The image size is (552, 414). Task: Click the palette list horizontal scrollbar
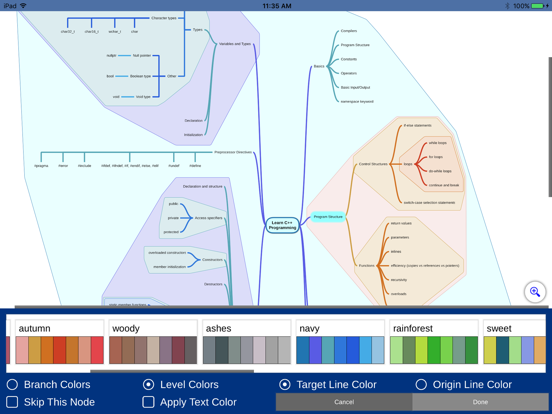(172, 371)
